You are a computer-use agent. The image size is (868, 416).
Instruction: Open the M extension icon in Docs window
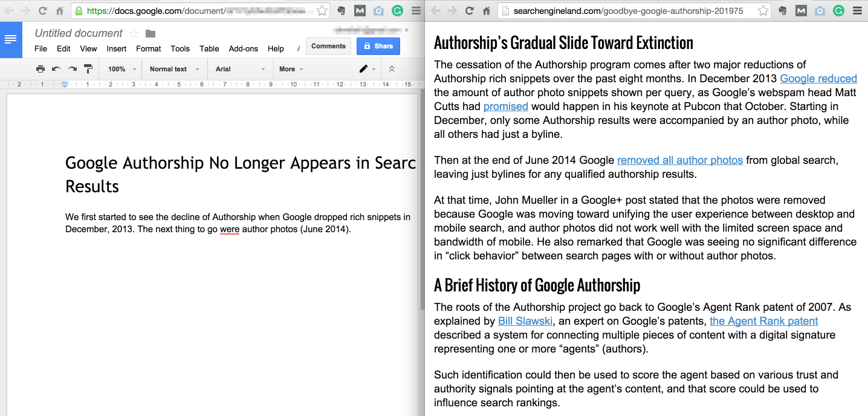(x=360, y=11)
